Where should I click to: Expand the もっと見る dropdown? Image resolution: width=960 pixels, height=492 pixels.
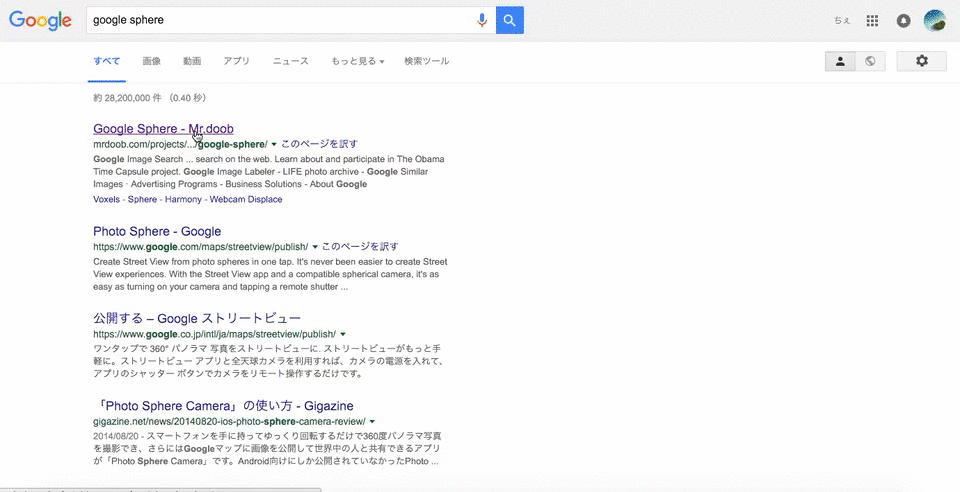click(x=358, y=61)
